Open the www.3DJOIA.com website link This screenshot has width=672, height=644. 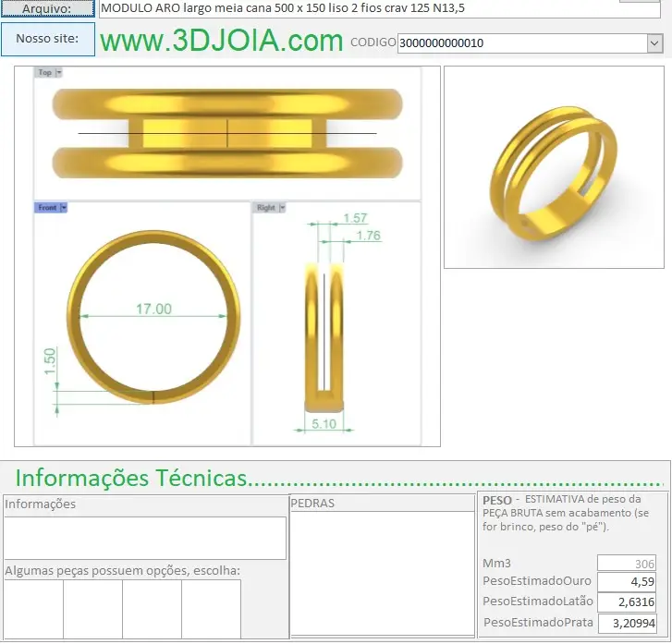(x=221, y=41)
